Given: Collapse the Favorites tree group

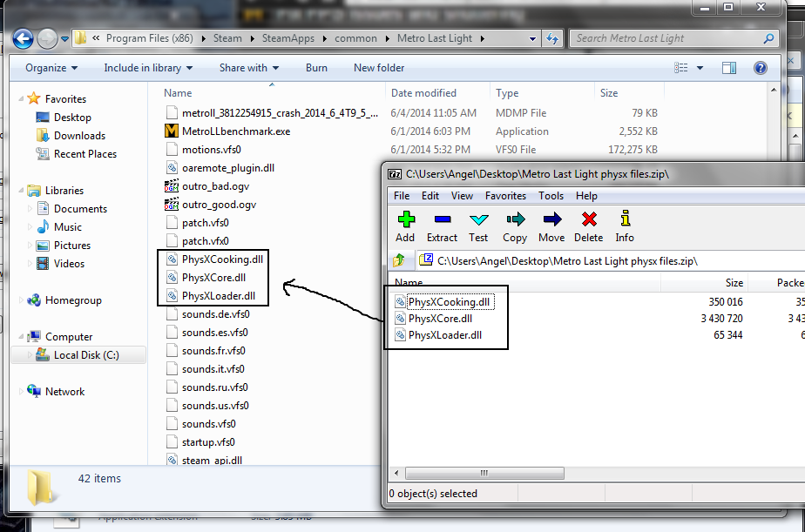Looking at the screenshot, I should (x=21, y=98).
